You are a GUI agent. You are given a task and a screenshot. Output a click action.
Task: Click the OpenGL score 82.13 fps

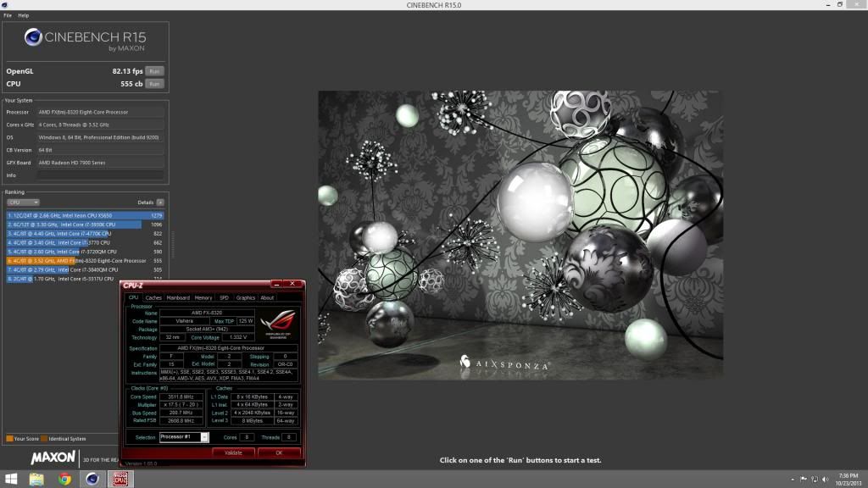point(127,71)
